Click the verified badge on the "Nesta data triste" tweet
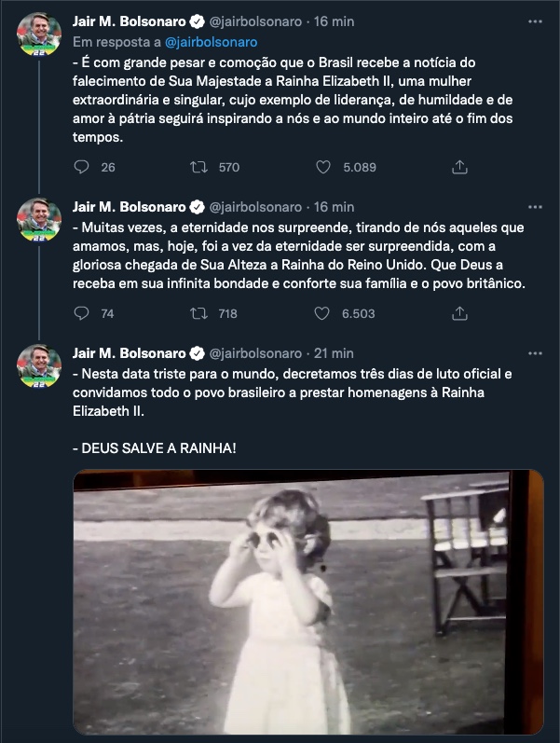Viewport: 560px width, 743px height. [198, 353]
